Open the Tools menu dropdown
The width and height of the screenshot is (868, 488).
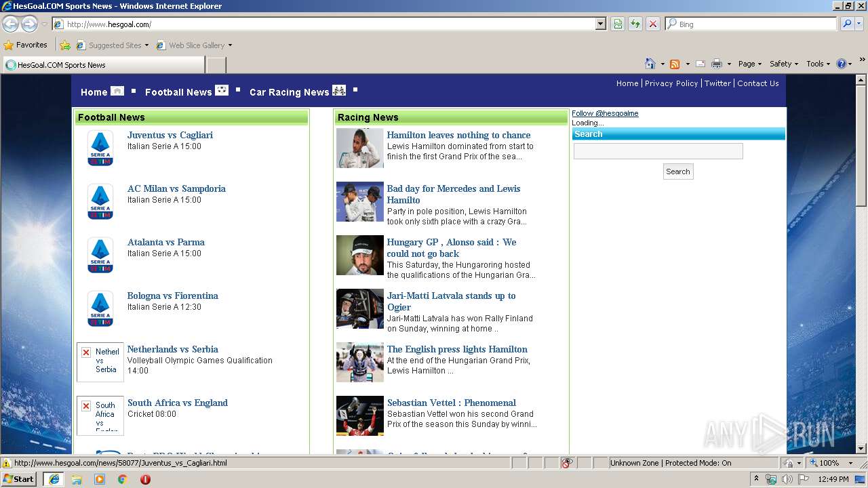[818, 64]
